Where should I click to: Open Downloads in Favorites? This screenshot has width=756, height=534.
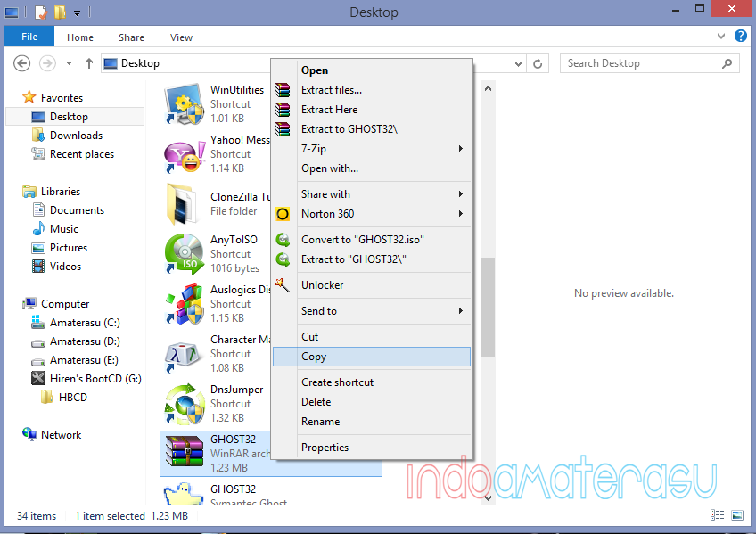pyautogui.click(x=76, y=136)
